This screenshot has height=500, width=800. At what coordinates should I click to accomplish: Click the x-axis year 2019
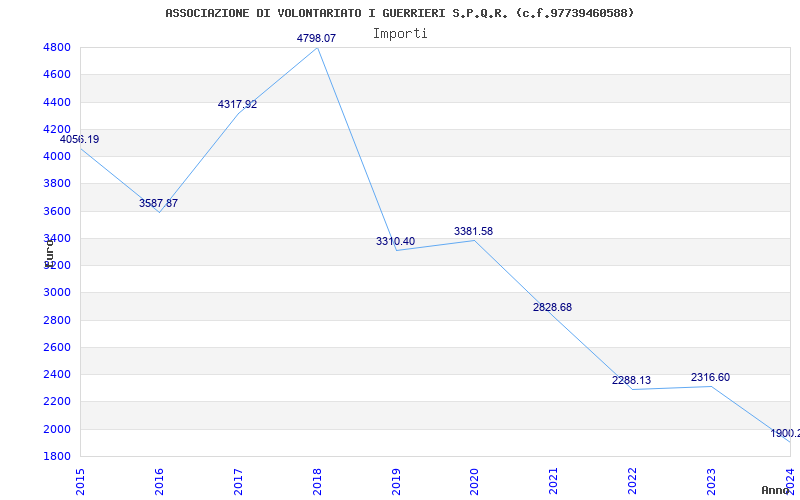coord(396,482)
